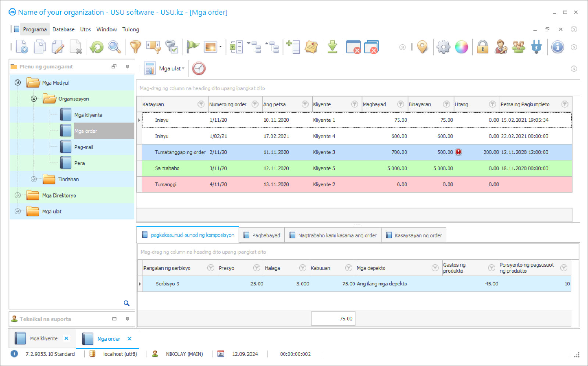Expand the Mga Direktoryo tree node

tap(18, 195)
